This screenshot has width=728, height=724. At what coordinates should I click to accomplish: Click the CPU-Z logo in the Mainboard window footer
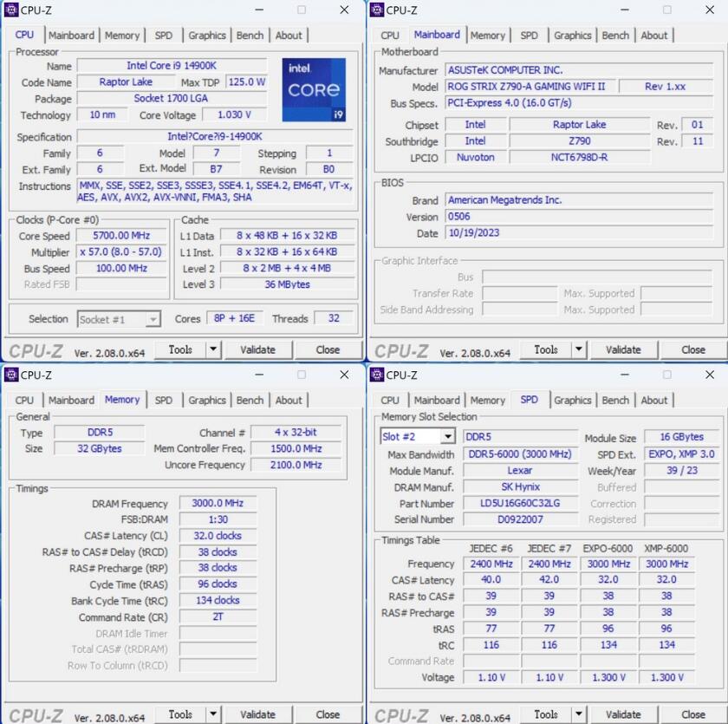coord(400,349)
